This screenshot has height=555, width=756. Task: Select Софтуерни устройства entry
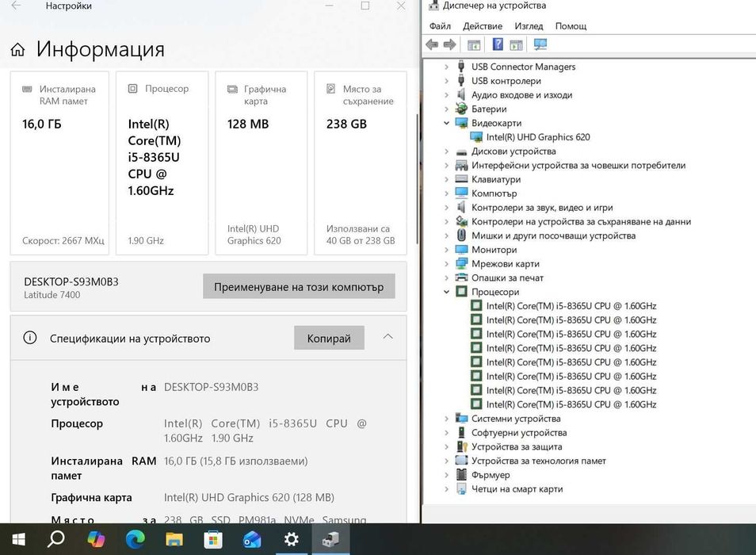tap(519, 433)
